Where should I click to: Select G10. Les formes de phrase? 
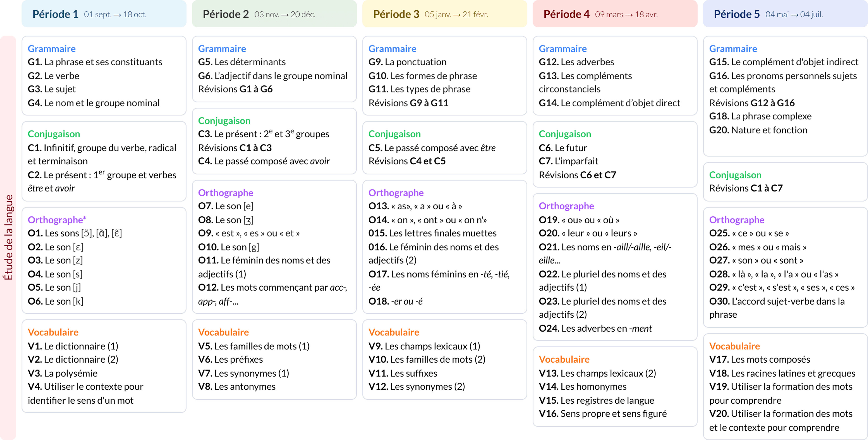[x=422, y=76]
